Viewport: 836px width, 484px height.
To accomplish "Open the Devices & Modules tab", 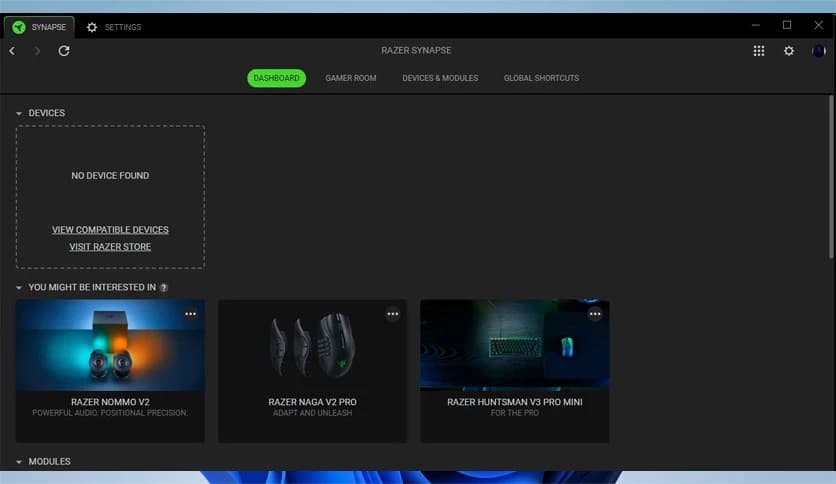I will pyautogui.click(x=440, y=78).
